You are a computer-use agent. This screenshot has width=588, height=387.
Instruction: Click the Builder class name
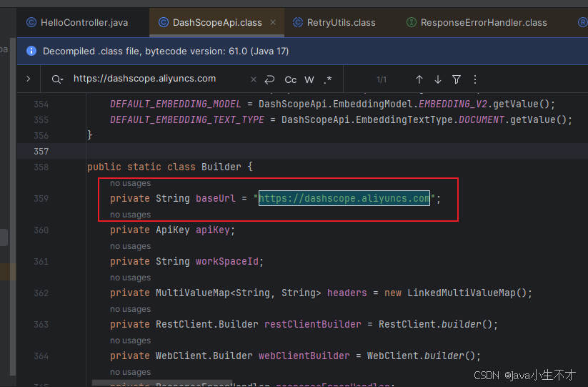click(x=221, y=167)
